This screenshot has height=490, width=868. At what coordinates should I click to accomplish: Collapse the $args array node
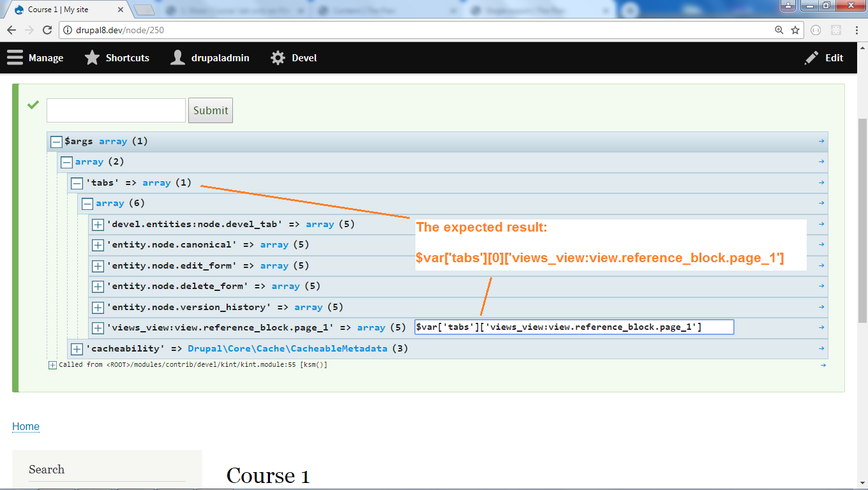tap(56, 142)
